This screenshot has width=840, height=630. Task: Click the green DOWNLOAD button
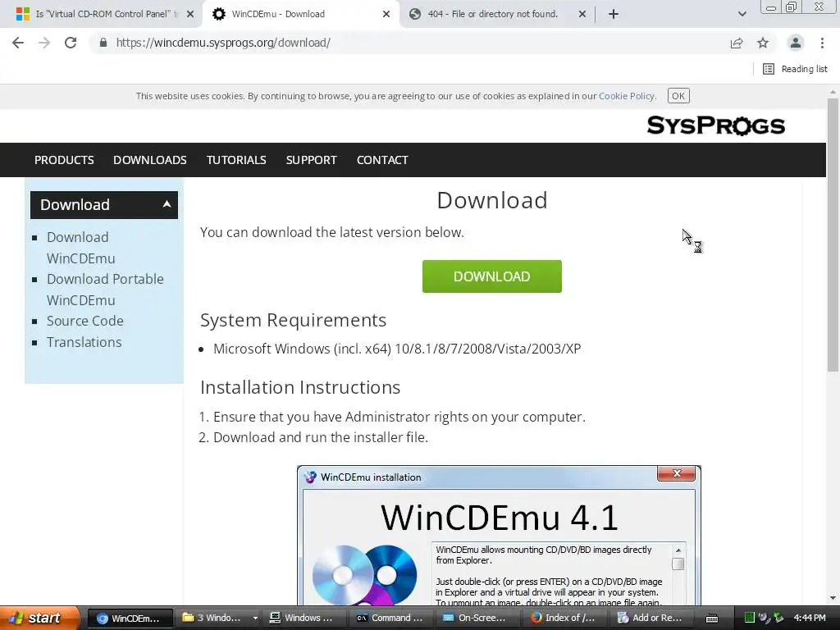pyautogui.click(x=492, y=276)
